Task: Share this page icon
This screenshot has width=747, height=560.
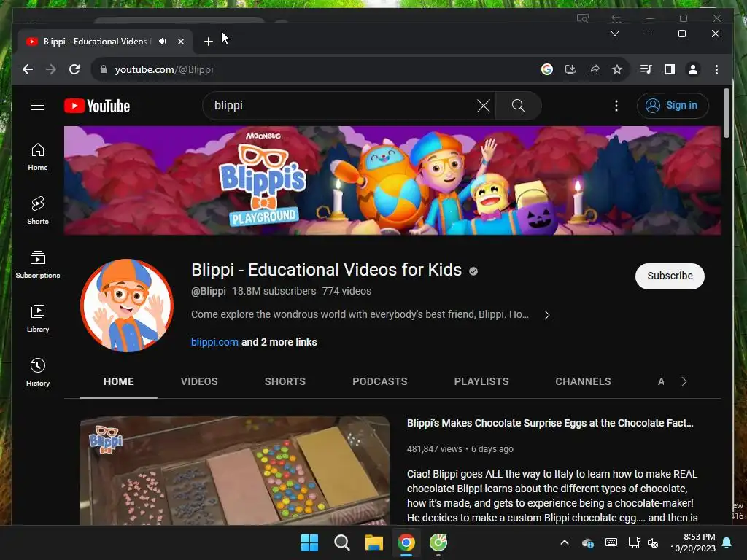Action: pos(594,69)
